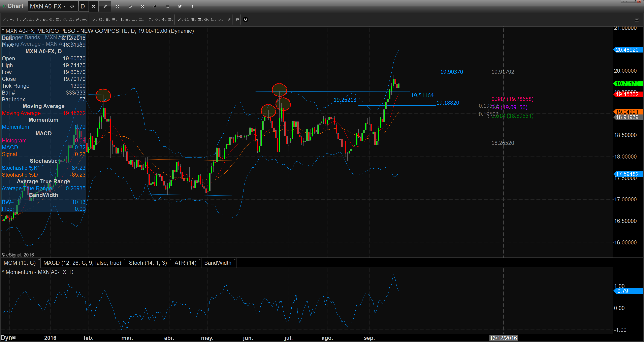Select the diamond shape drawing tool

coord(64,20)
